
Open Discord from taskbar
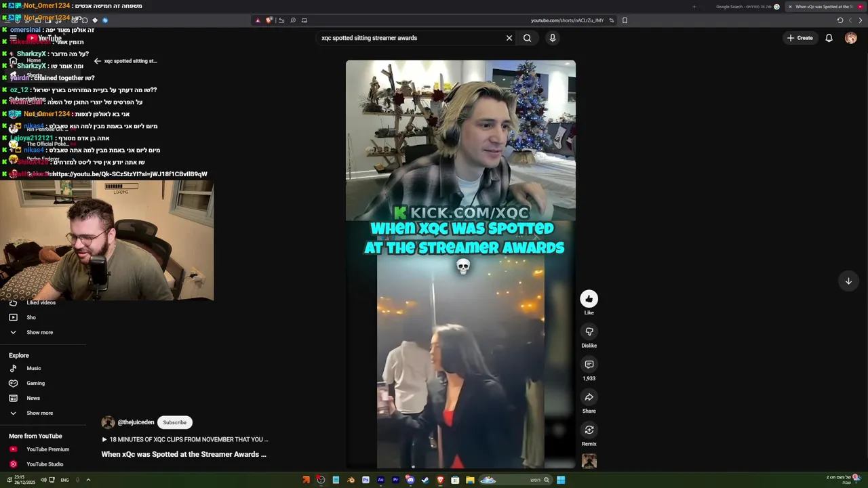tap(410, 480)
